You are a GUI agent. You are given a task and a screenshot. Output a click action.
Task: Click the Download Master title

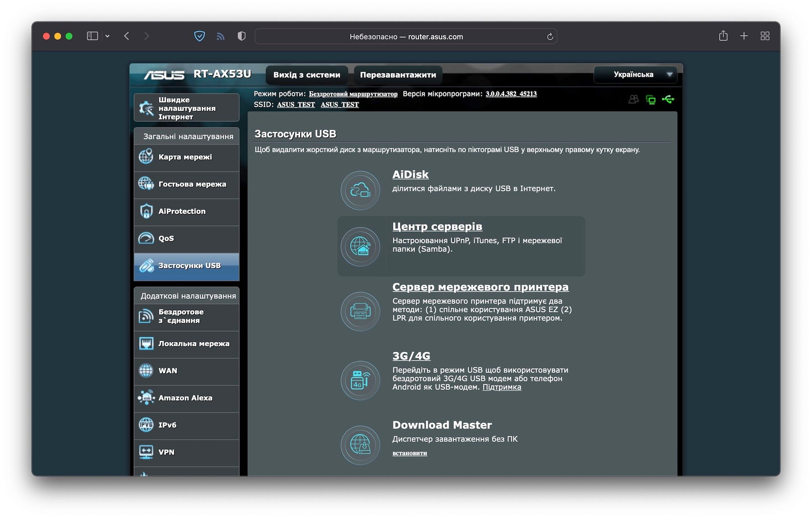[442, 424]
